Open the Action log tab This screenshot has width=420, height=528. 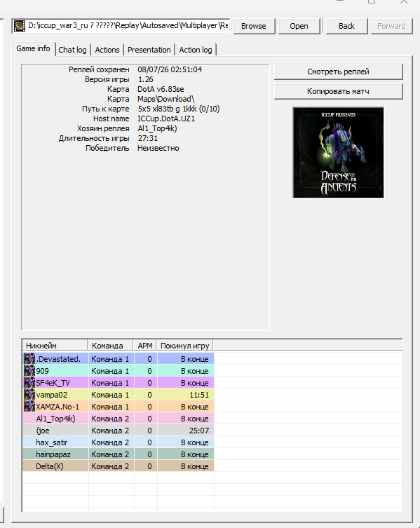196,50
